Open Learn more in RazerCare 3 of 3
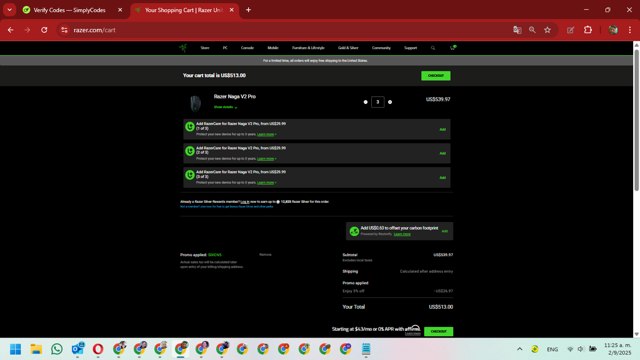 pos(266,182)
